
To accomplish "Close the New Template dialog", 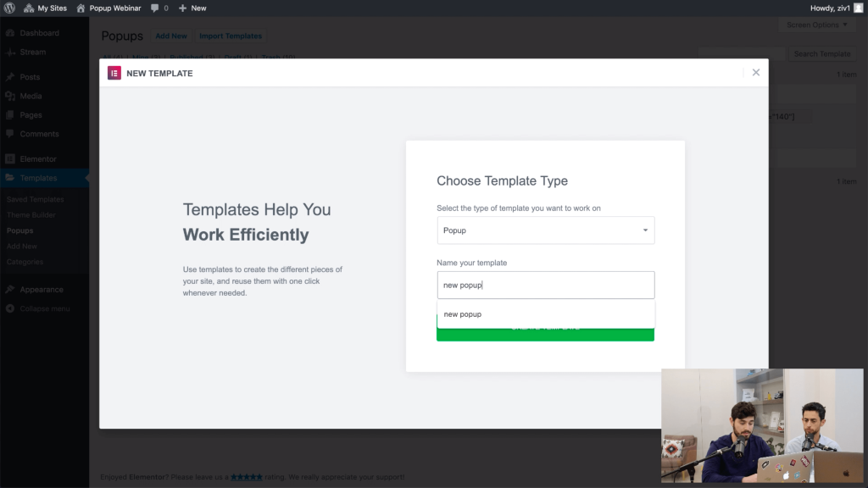I will point(755,73).
